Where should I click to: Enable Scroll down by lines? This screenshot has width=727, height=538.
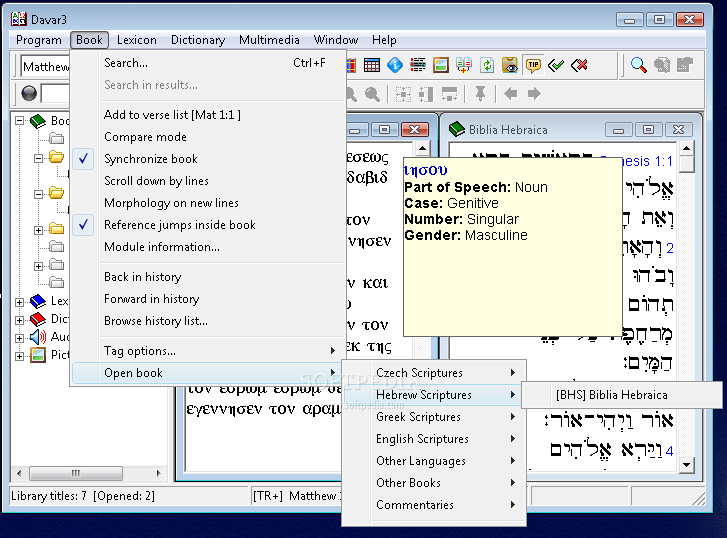pyautogui.click(x=209, y=181)
